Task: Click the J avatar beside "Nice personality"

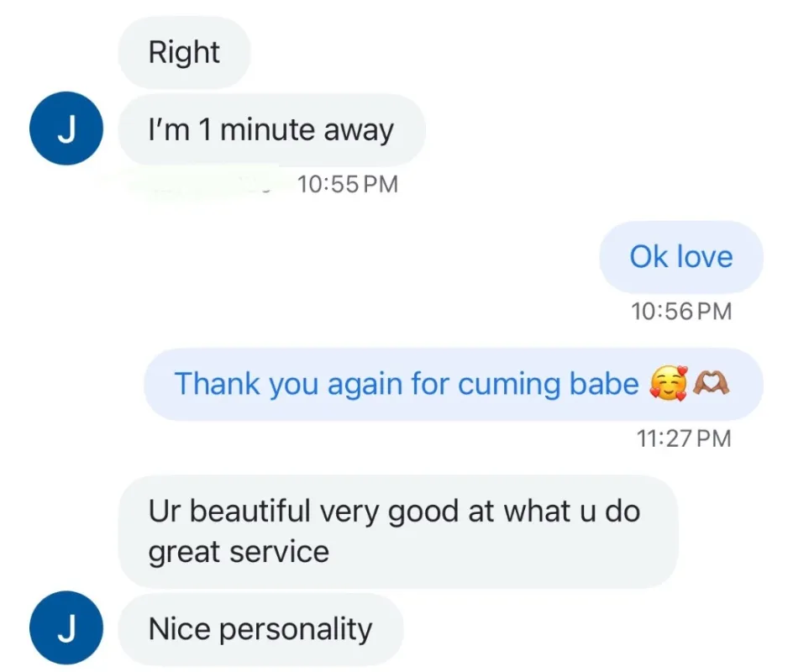Action: [66, 630]
